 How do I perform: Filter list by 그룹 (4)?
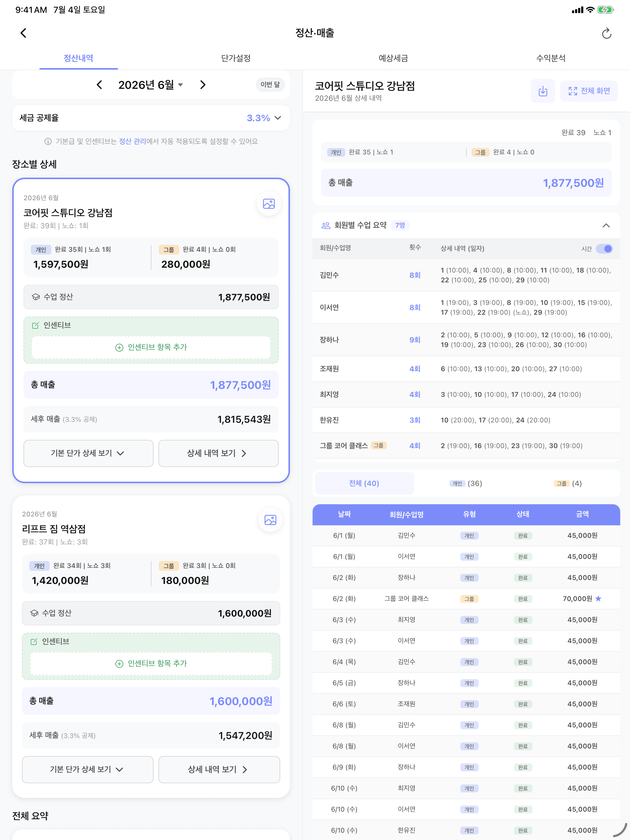coord(568,483)
